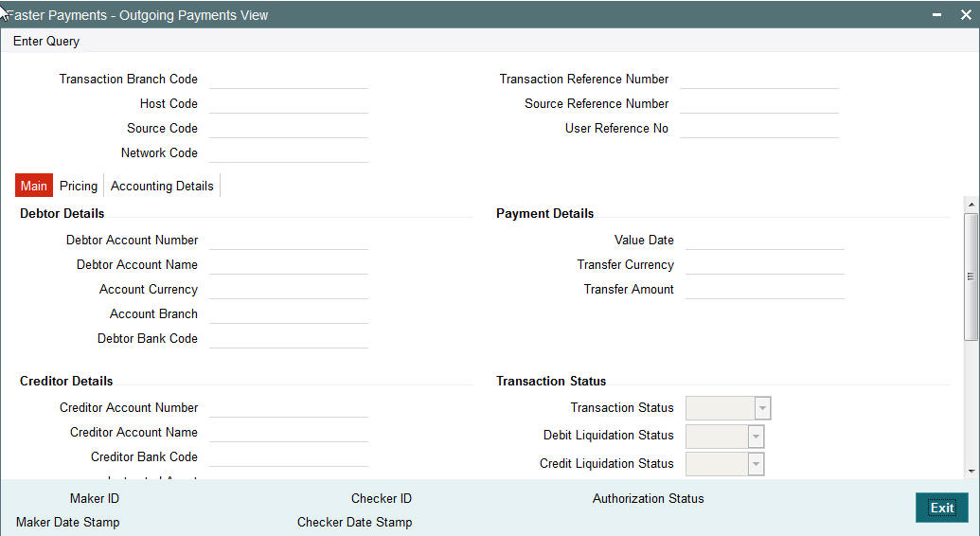
Task: Click the Source Reference Number field
Action: [759, 104]
